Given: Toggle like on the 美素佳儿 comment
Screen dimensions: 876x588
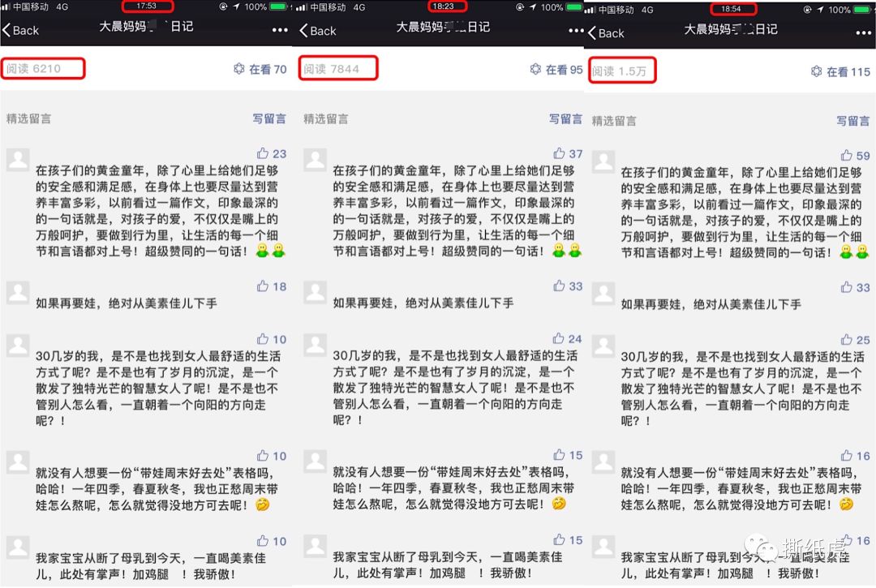Looking at the screenshot, I should click(261, 541).
